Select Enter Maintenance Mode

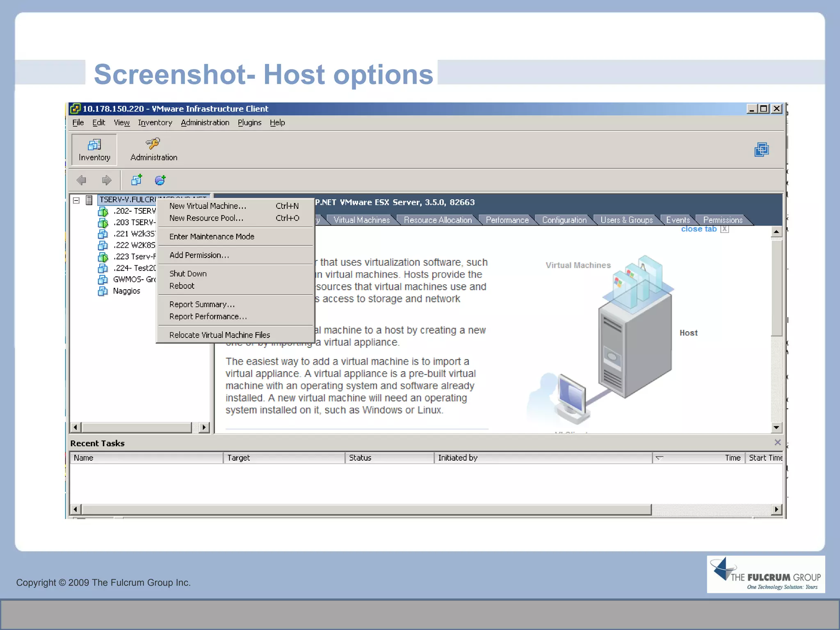coord(235,237)
